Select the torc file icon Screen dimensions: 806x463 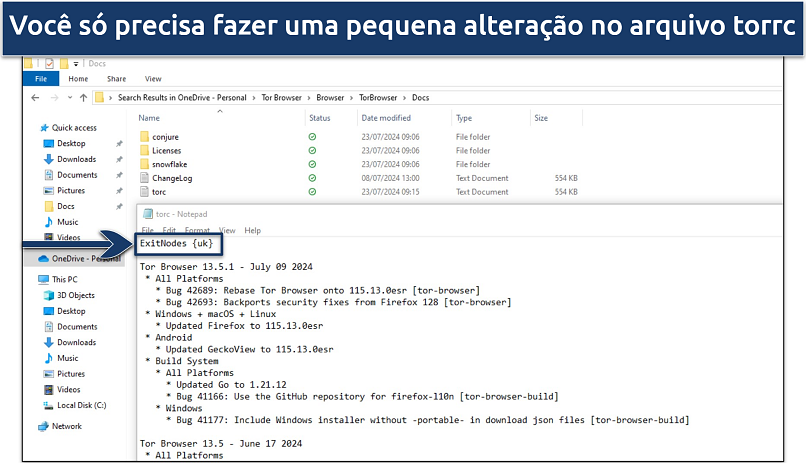pyautogui.click(x=144, y=192)
